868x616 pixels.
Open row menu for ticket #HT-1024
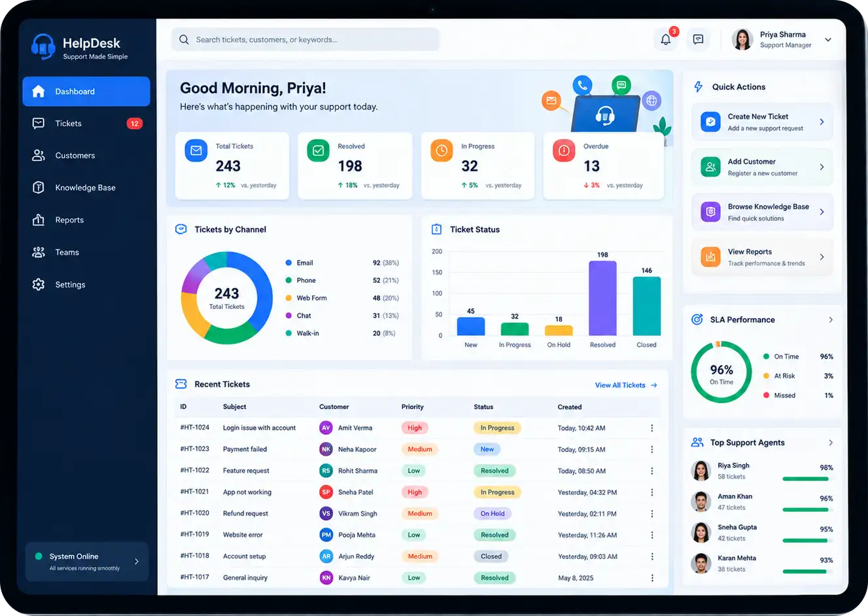pos(652,428)
